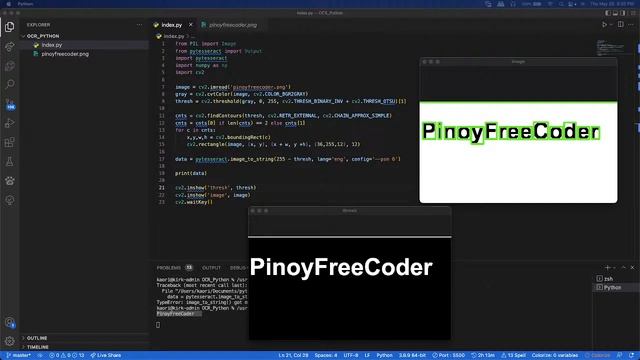Synchronize changes icon in status bar
Screen dimensions: 640x360
pyautogui.click(x=40, y=356)
